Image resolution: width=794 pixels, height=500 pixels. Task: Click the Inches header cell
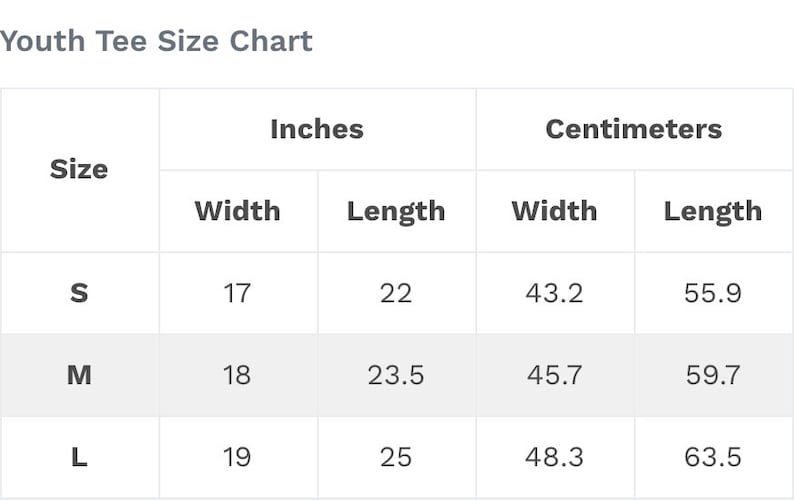[x=317, y=129]
